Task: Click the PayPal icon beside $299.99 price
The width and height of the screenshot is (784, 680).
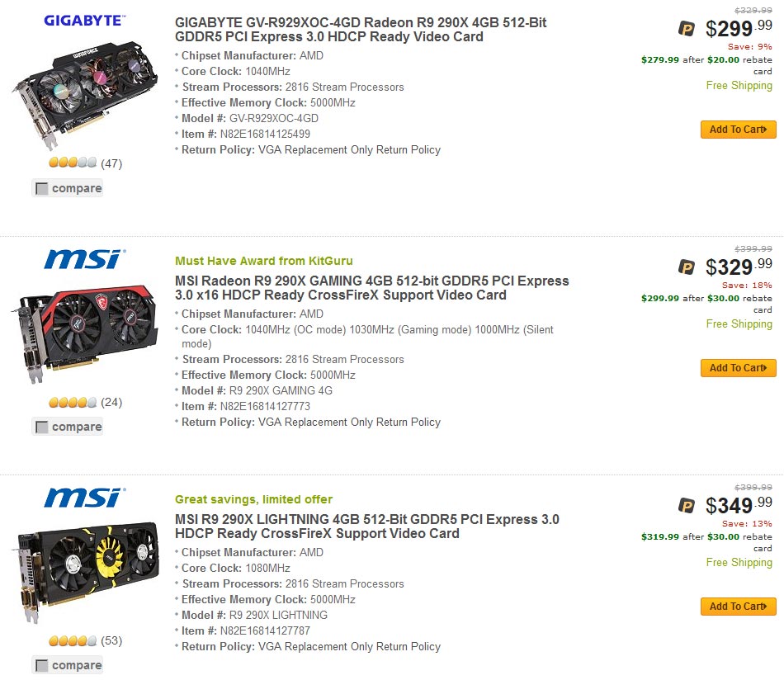Action: 687,30
